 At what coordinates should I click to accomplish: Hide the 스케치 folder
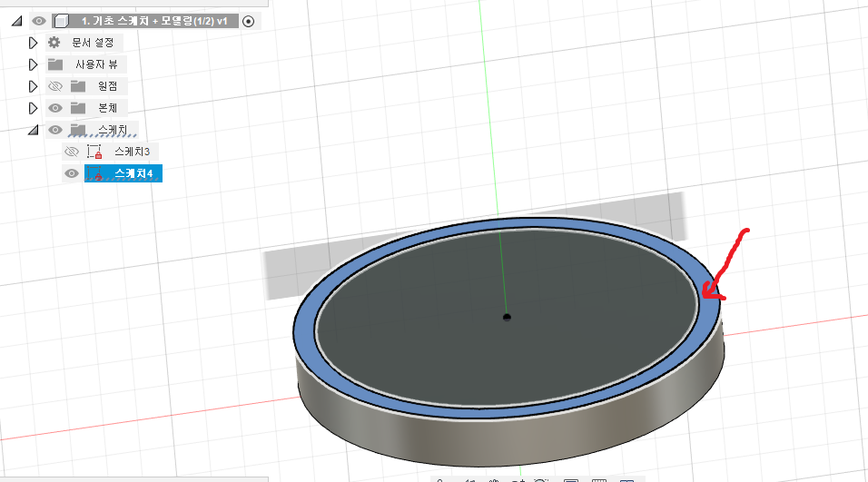click(55, 130)
